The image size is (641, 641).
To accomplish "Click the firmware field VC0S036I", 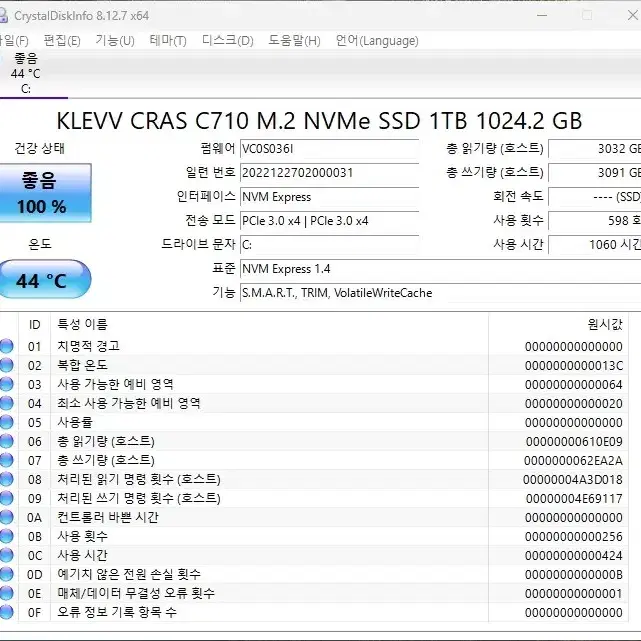I will click(x=329, y=149).
